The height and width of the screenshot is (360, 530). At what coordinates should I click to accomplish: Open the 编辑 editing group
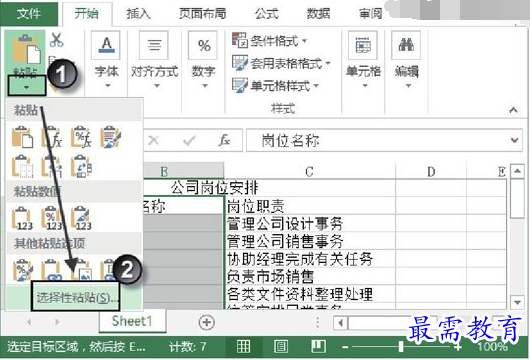(x=407, y=59)
